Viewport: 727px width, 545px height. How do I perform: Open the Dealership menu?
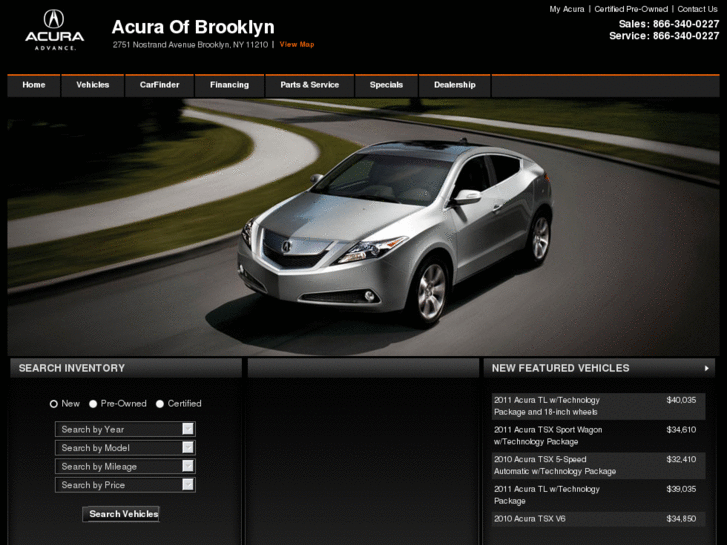click(x=454, y=85)
